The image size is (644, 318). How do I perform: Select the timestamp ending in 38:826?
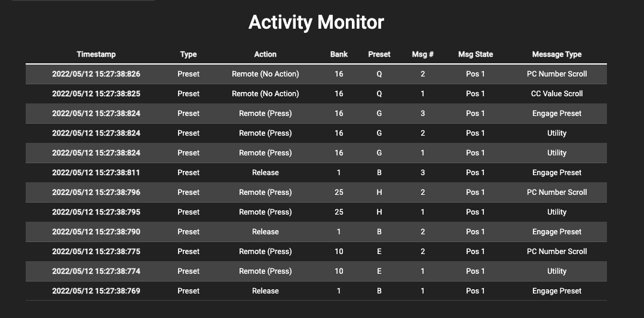point(96,74)
